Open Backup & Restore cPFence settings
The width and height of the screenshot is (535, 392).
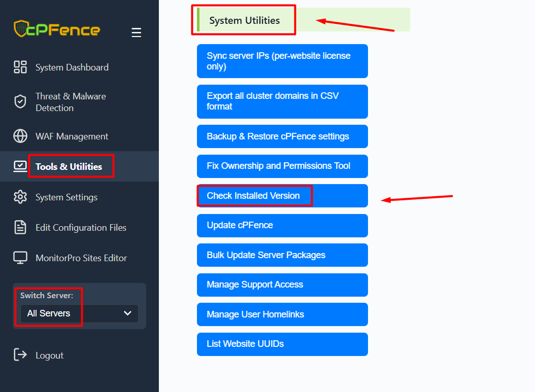[282, 136]
